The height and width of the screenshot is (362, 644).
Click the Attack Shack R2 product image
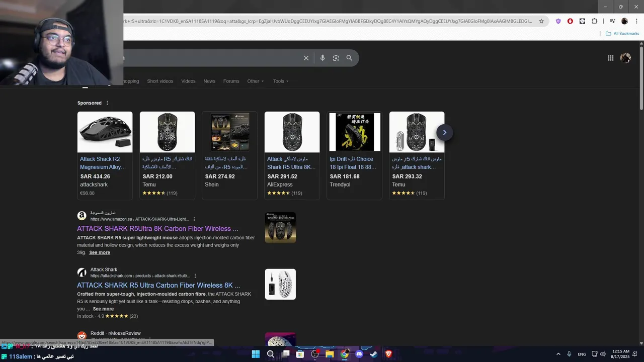[x=105, y=132]
